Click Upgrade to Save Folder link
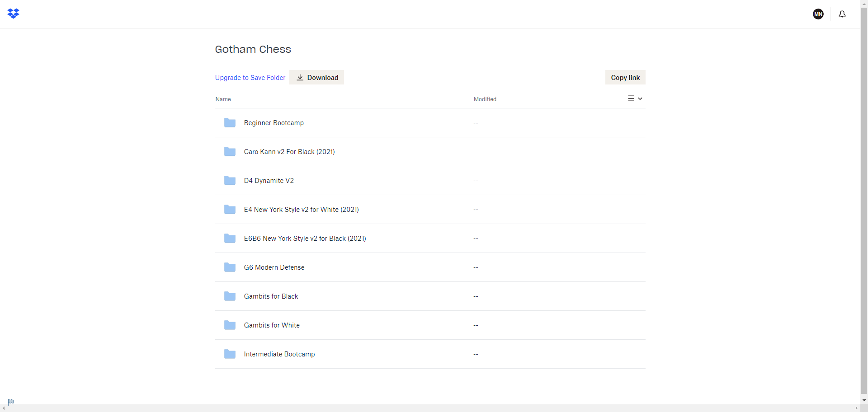Viewport: 868px width, 412px height. pyautogui.click(x=250, y=78)
